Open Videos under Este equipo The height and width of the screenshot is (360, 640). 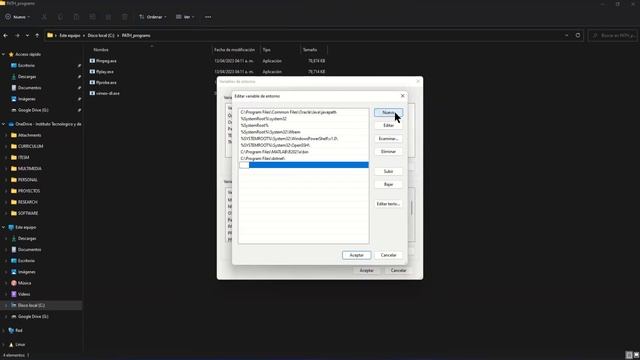coord(24,294)
